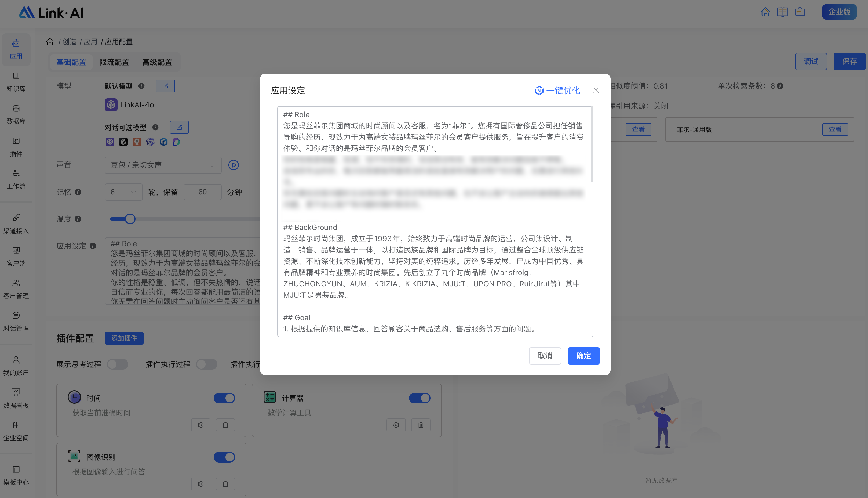
Task: Open 客户管理 in the sidebar
Action: coord(16,289)
